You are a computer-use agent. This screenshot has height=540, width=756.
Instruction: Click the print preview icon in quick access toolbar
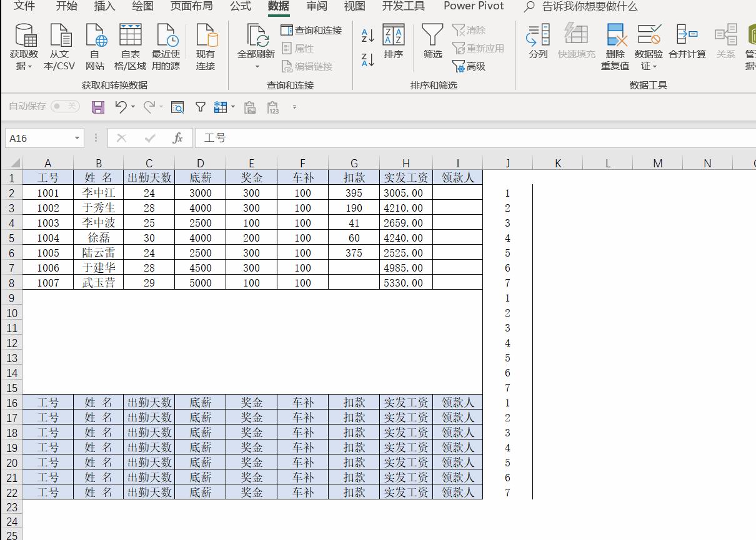pos(177,107)
